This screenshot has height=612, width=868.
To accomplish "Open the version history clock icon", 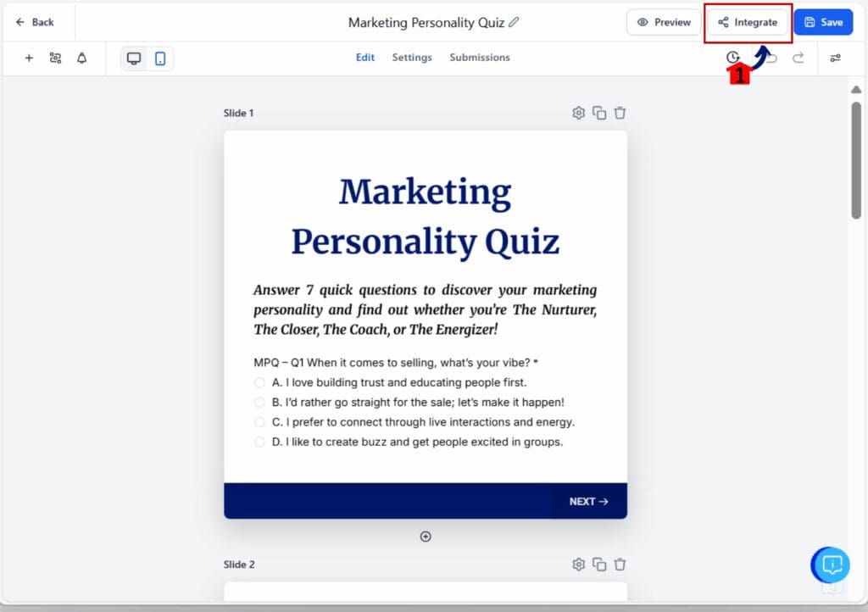I will click(x=732, y=58).
